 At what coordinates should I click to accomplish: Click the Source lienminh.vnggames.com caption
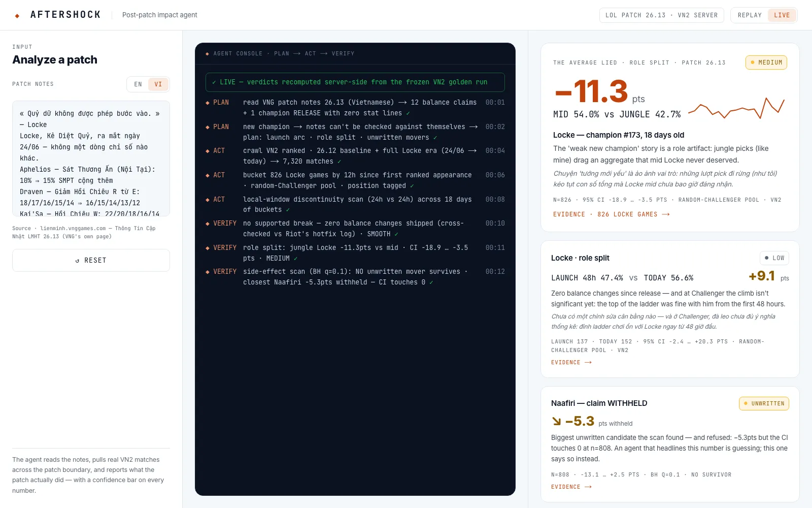click(84, 232)
